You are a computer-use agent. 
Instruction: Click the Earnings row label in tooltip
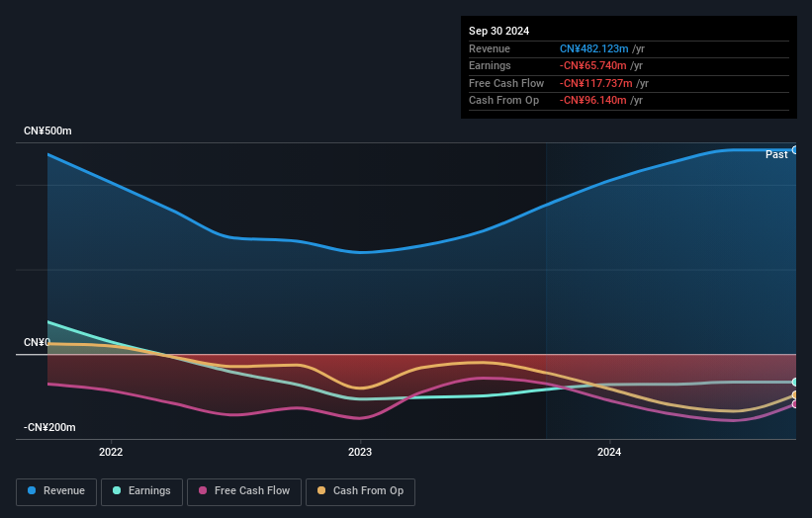(490, 65)
